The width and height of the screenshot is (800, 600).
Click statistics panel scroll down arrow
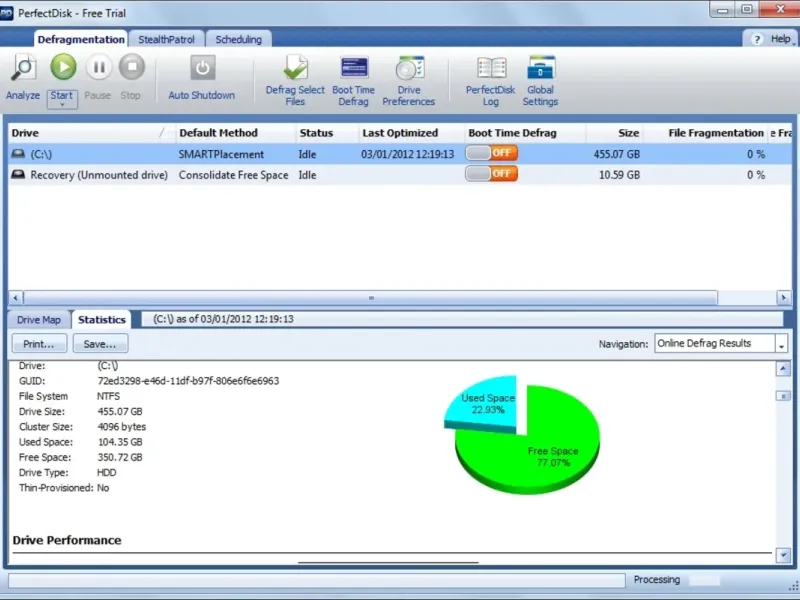coord(783,555)
